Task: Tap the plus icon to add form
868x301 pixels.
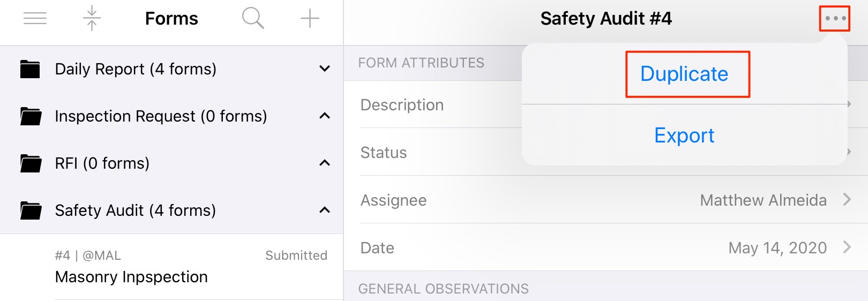Action: [x=310, y=19]
